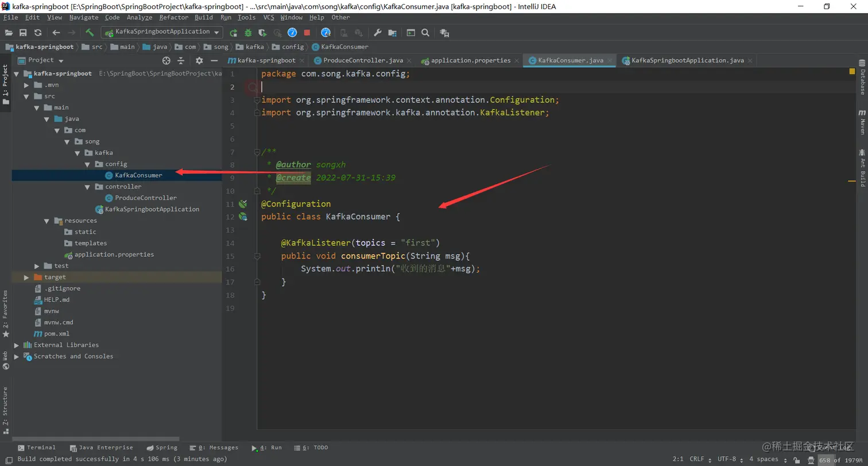Click the green Run icon in toolbar

click(x=234, y=33)
